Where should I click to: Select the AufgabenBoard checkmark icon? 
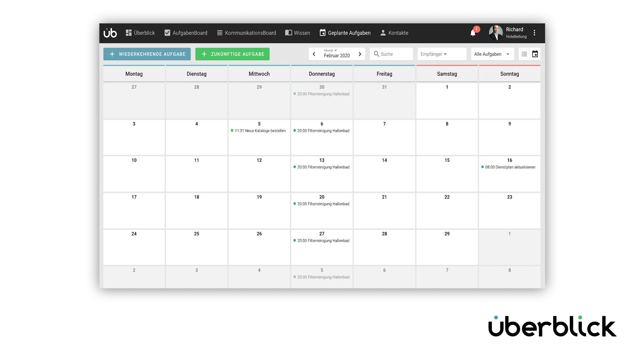[x=167, y=32]
